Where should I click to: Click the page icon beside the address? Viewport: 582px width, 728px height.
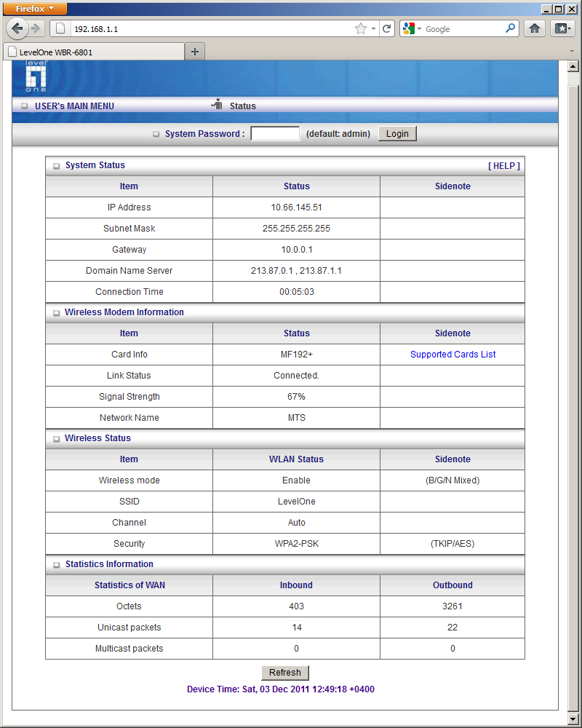click(x=60, y=29)
